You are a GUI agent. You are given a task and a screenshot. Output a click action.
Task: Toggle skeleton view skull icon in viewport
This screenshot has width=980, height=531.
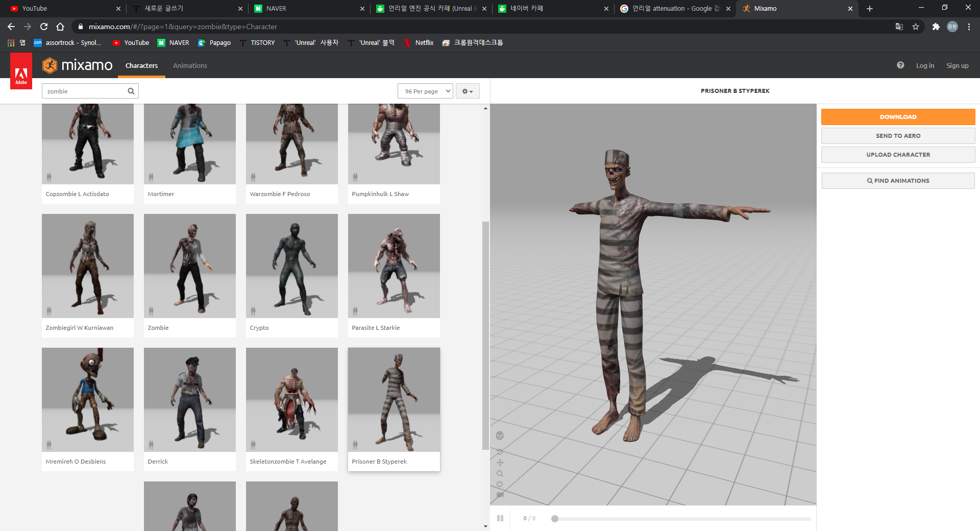tap(500, 436)
